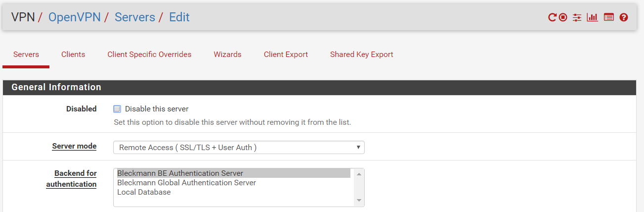Screen dimensions: 644x212
Task: Switch to Shared Key Export tab
Action: [361, 54]
